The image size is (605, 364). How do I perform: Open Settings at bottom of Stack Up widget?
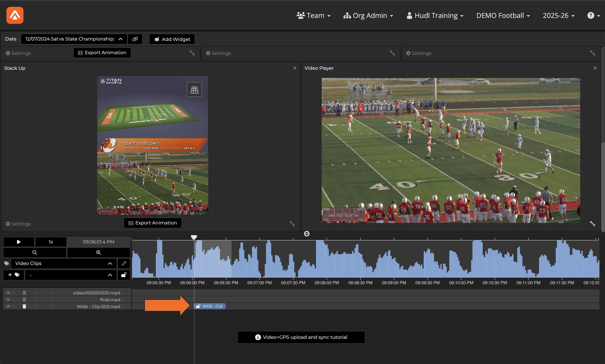coord(18,224)
